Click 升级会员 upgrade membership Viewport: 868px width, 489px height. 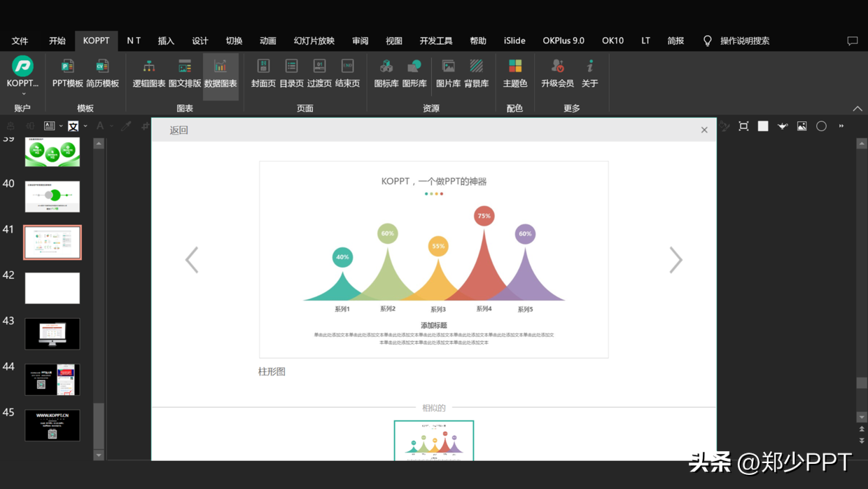[557, 73]
